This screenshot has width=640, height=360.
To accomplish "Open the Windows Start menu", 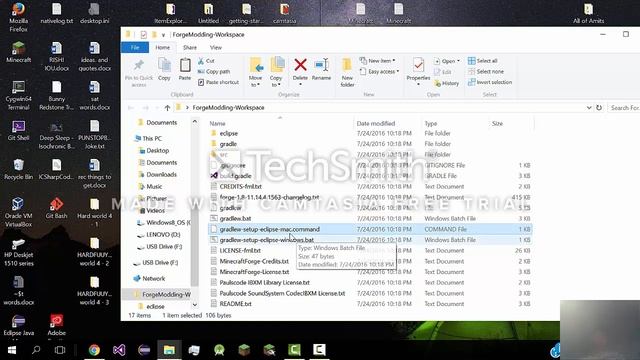I will [12, 350].
